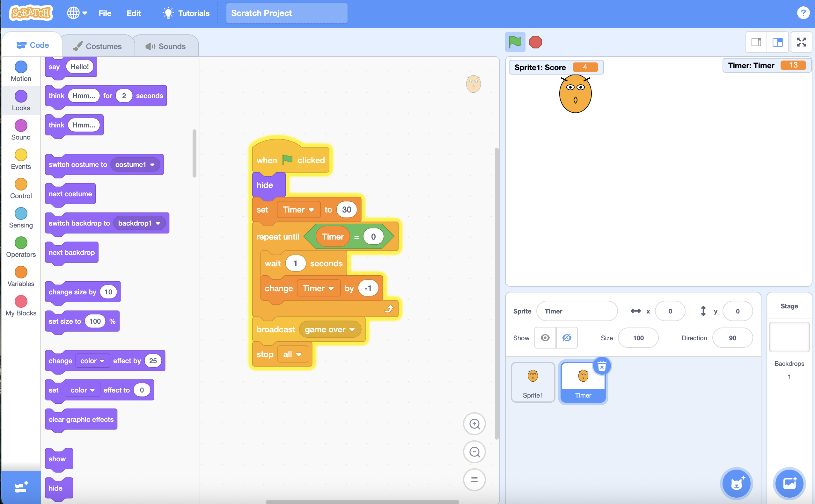
Task: Zoom in on the code workspace
Action: tap(474, 424)
